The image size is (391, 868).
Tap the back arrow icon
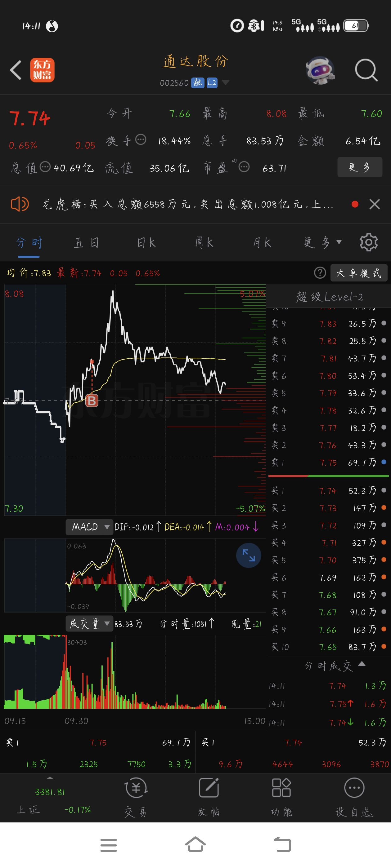click(x=16, y=70)
